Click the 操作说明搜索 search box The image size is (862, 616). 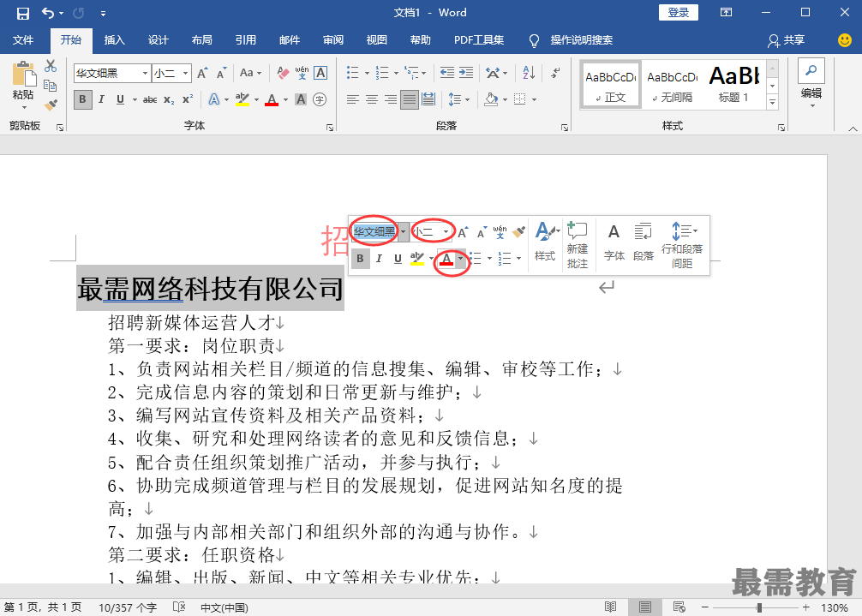point(581,40)
